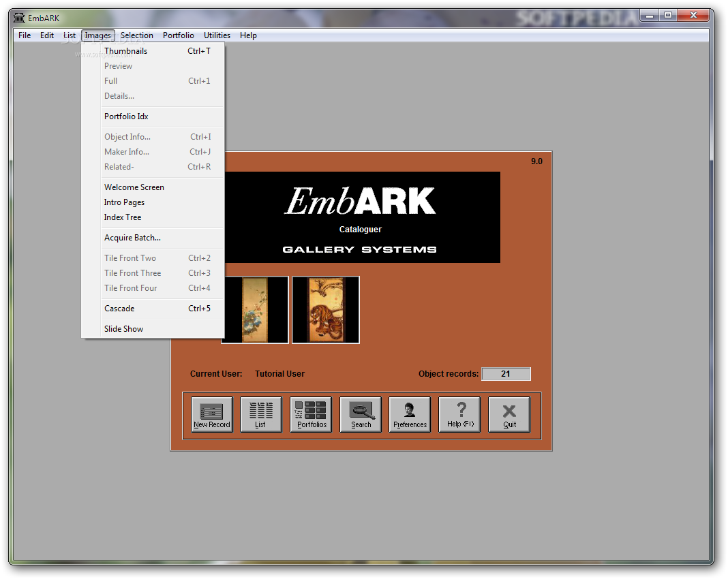The height and width of the screenshot is (579, 728).
Task: Open the List menu
Action: pos(69,35)
